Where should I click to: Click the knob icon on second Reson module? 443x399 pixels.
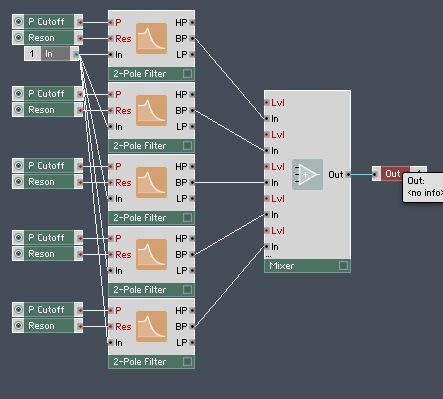point(18,110)
